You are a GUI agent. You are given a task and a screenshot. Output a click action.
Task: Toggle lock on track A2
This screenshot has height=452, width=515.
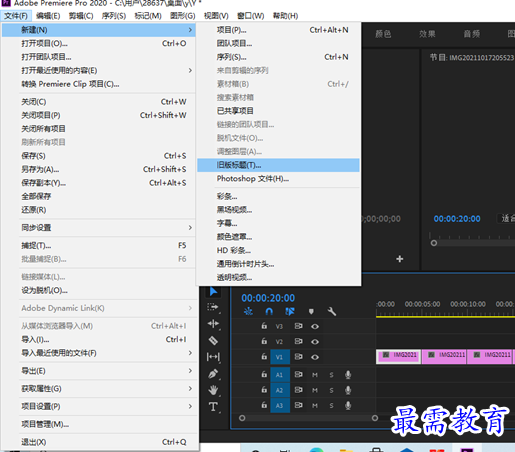pyautogui.click(x=264, y=390)
